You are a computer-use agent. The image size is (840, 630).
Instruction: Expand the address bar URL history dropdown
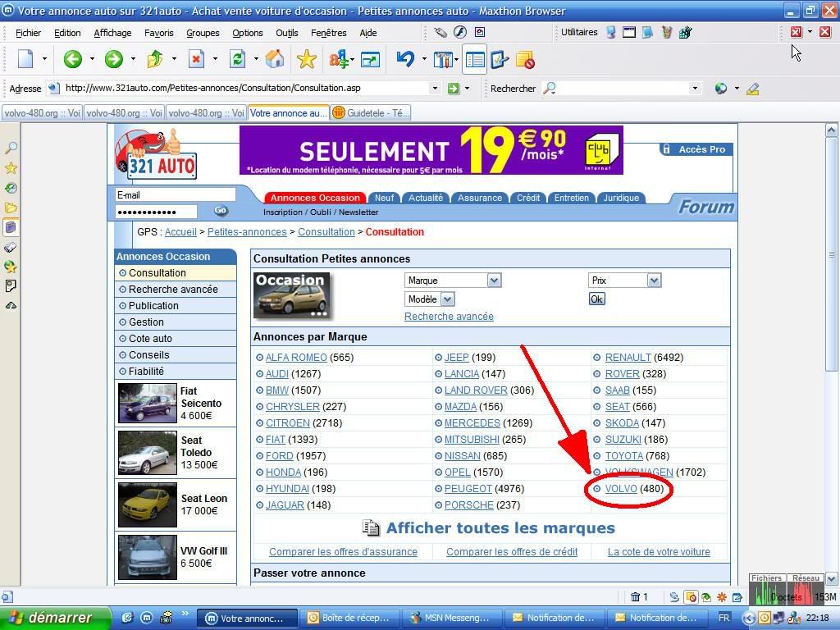[x=435, y=89]
